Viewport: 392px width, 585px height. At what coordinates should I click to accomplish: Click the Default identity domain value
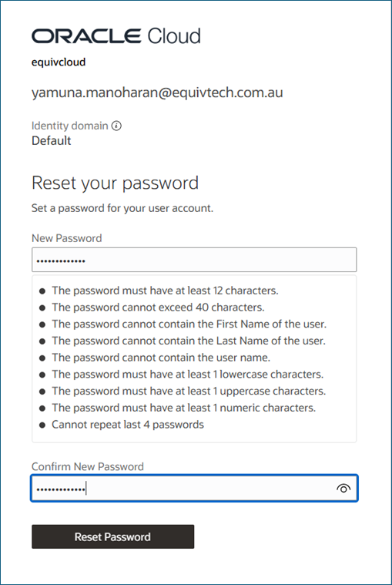tap(52, 140)
